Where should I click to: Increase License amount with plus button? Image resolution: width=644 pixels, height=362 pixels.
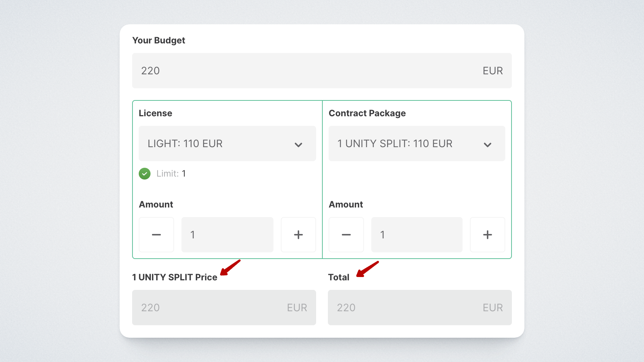[x=298, y=235]
